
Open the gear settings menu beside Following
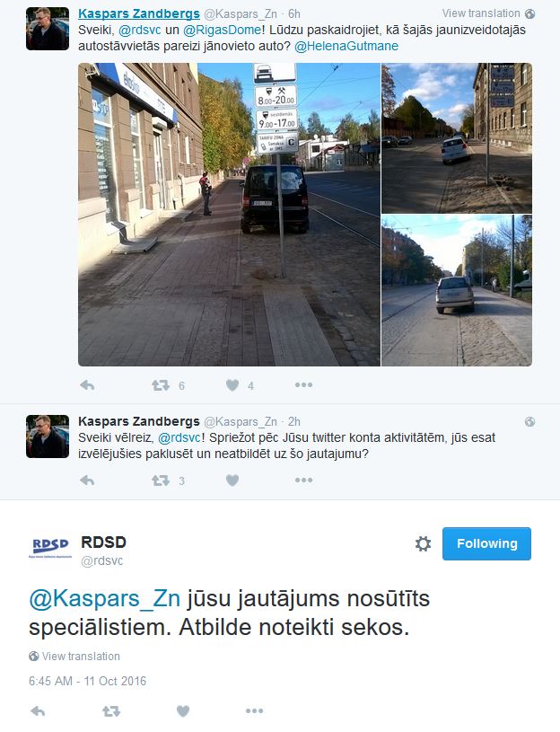[x=423, y=543]
